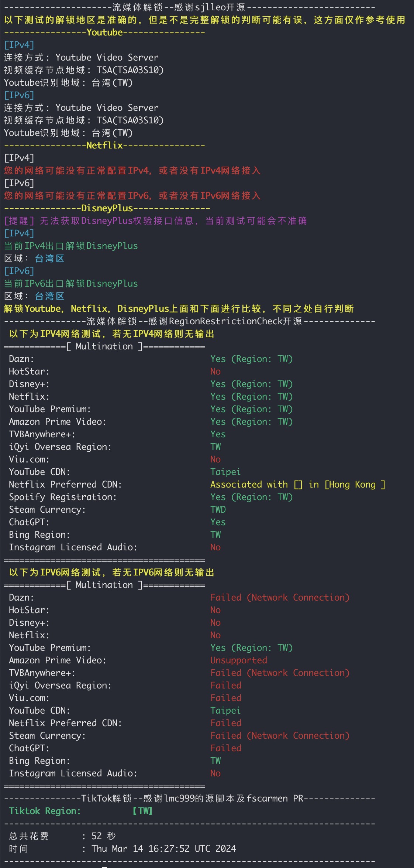Image resolution: width=414 pixels, height=868 pixels.
Task: Click the green 当前IPv6出口解锁DisneyPlus line
Action: [71, 284]
